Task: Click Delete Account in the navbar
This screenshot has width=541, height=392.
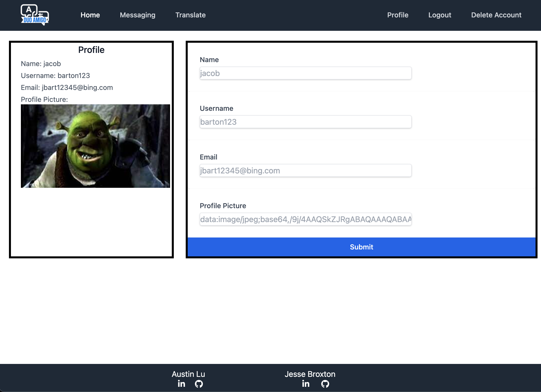Action: pyautogui.click(x=496, y=15)
